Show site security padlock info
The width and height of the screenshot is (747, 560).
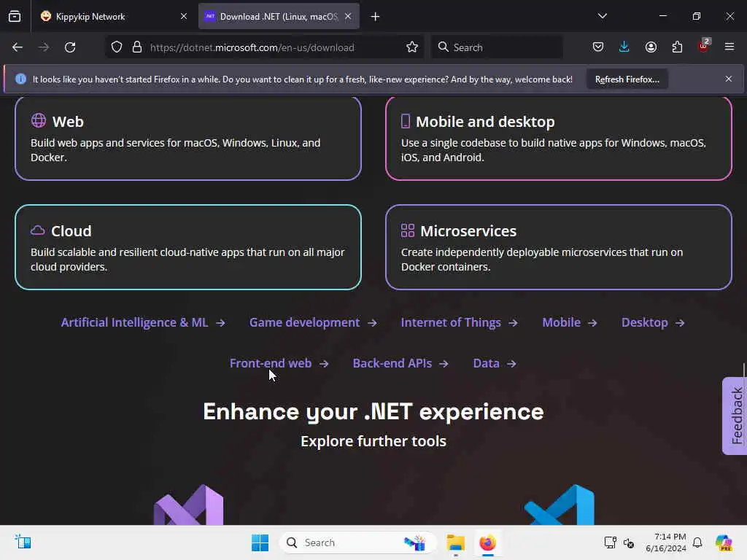[137, 47]
